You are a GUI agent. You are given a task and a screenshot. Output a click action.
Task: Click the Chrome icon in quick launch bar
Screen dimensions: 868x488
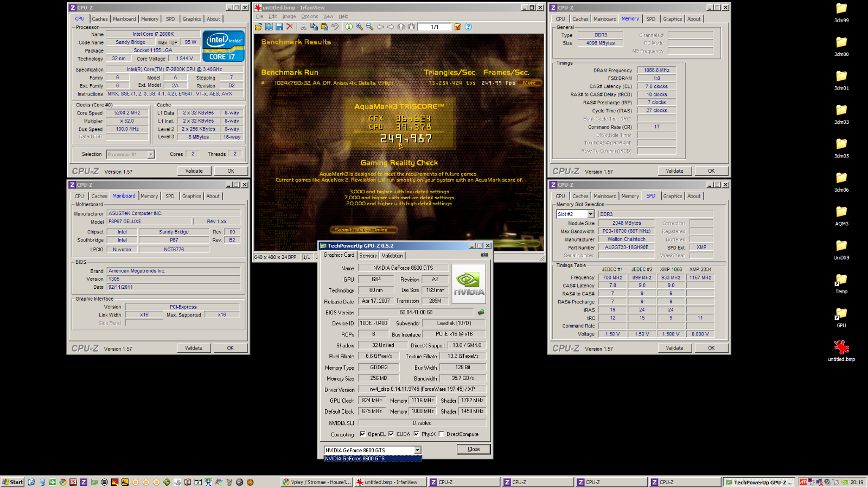[63, 482]
